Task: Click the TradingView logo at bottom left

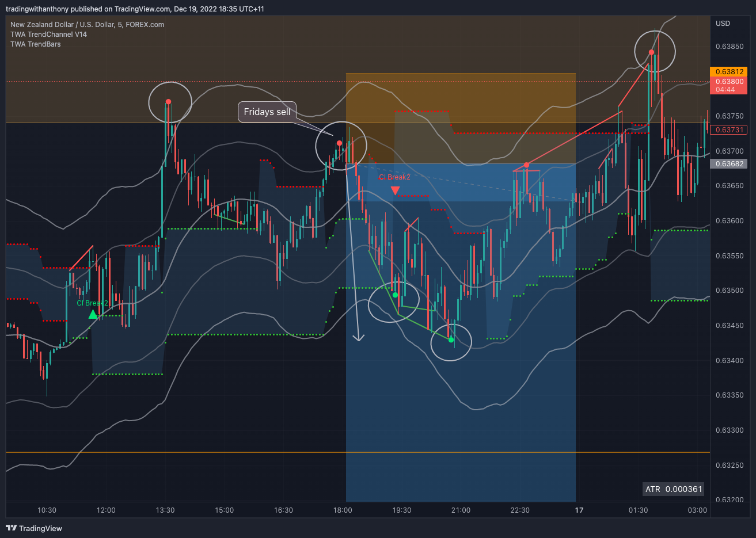Action: click(34, 528)
